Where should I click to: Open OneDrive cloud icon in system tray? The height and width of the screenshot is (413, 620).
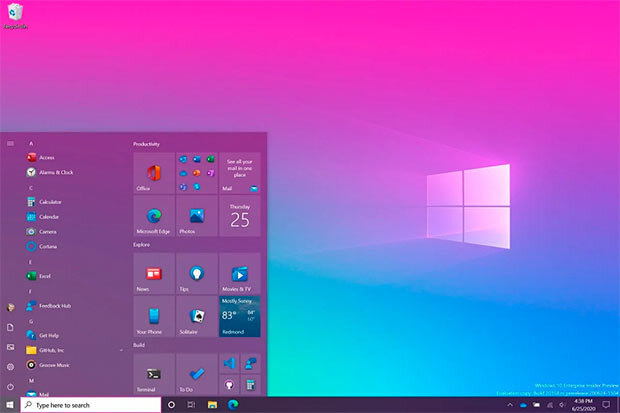(524, 405)
